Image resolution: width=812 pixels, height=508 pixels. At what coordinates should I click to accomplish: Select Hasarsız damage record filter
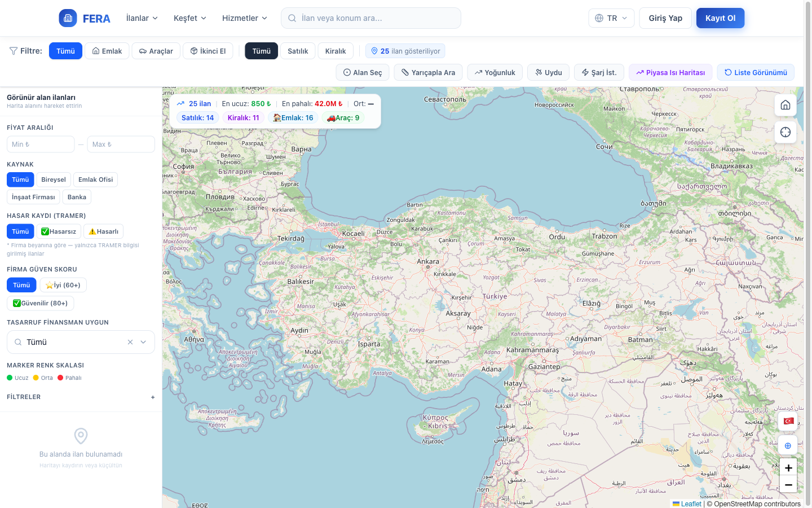click(59, 231)
